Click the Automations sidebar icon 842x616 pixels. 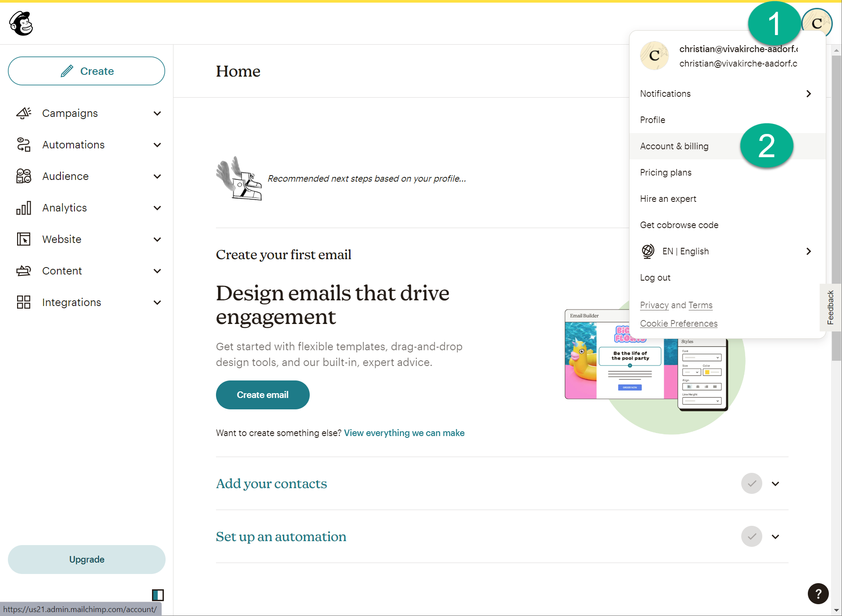[24, 145]
